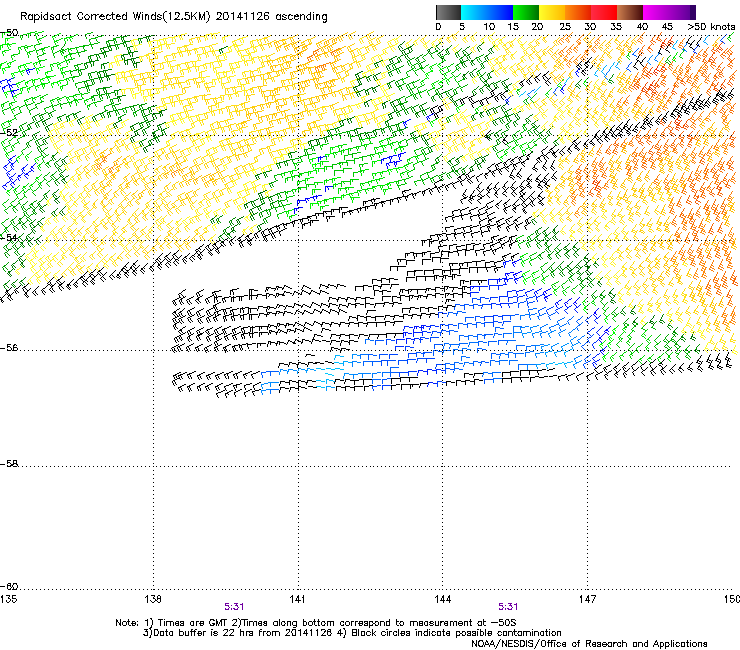The image size is (740, 650).
Task: Click the note 'Black circles indicate possible contamination'
Action: (x=456, y=633)
